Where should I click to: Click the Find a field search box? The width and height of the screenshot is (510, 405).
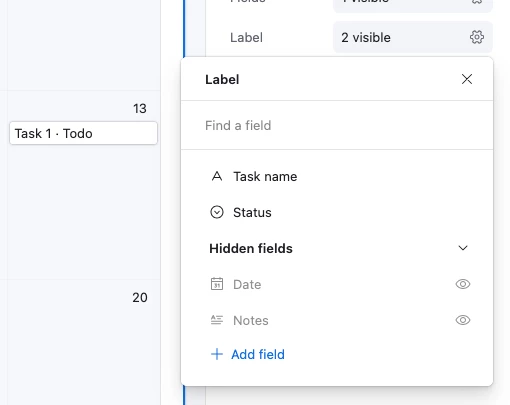point(337,126)
